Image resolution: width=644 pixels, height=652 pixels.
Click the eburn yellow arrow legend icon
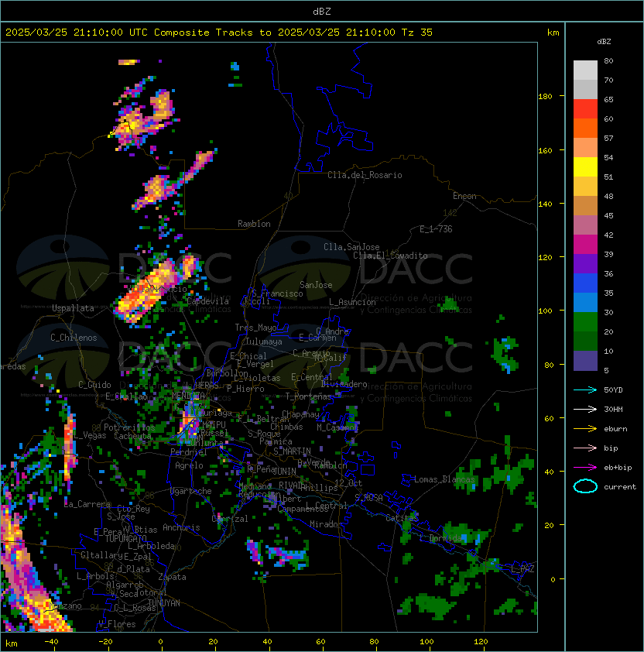585,429
